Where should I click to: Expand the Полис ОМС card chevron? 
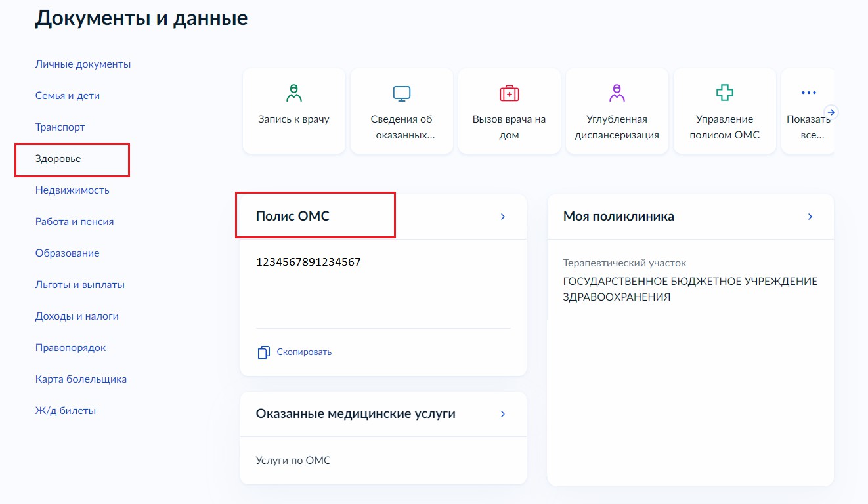pos(503,217)
